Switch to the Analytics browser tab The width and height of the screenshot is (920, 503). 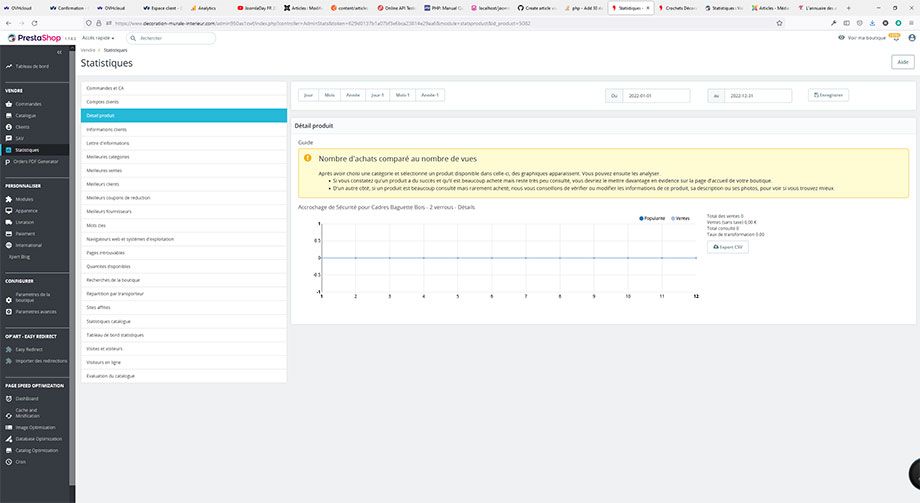(207, 8)
